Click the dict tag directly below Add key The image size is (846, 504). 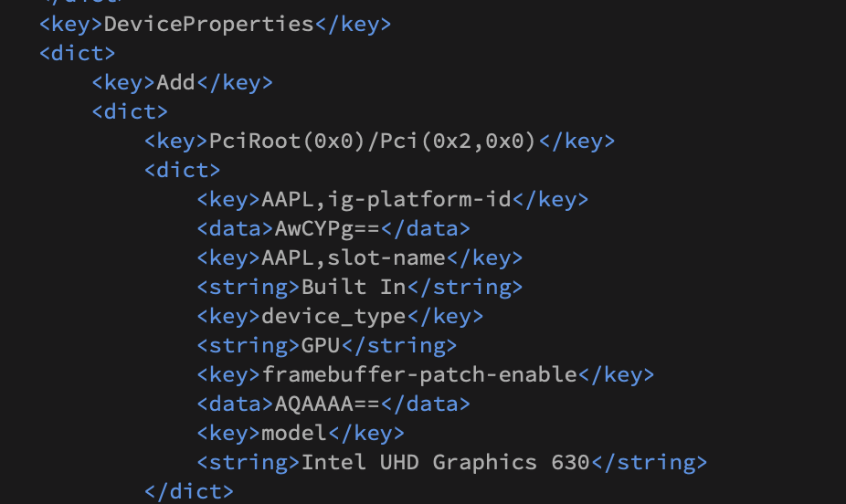pyautogui.click(x=130, y=111)
